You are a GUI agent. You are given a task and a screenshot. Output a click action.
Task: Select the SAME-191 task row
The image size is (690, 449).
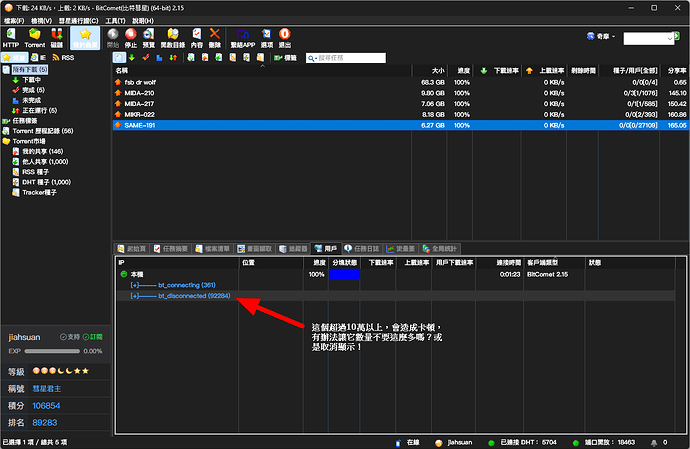click(x=400, y=125)
